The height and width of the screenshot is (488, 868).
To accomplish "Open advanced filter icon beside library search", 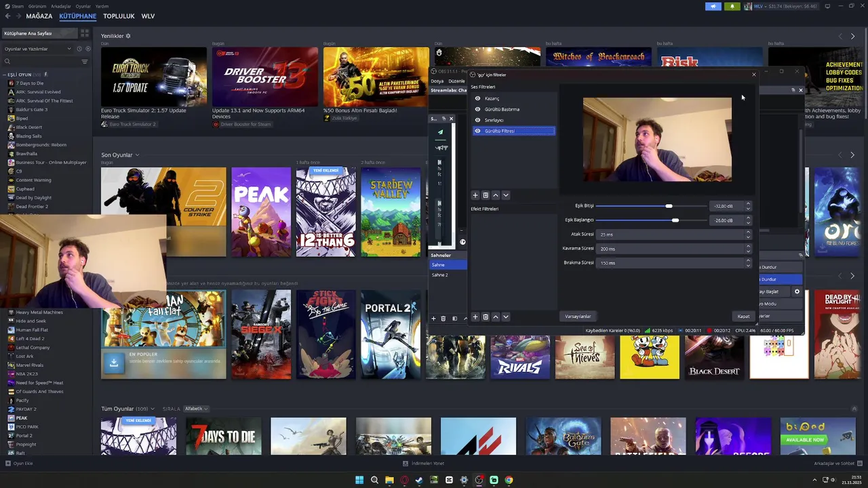I will click(x=85, y=62).
